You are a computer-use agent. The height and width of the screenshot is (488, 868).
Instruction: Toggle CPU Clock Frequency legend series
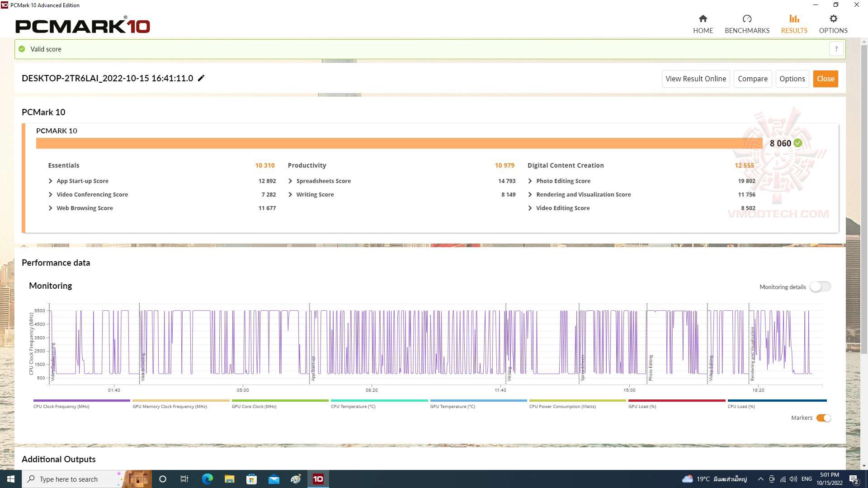pos(81,401)
